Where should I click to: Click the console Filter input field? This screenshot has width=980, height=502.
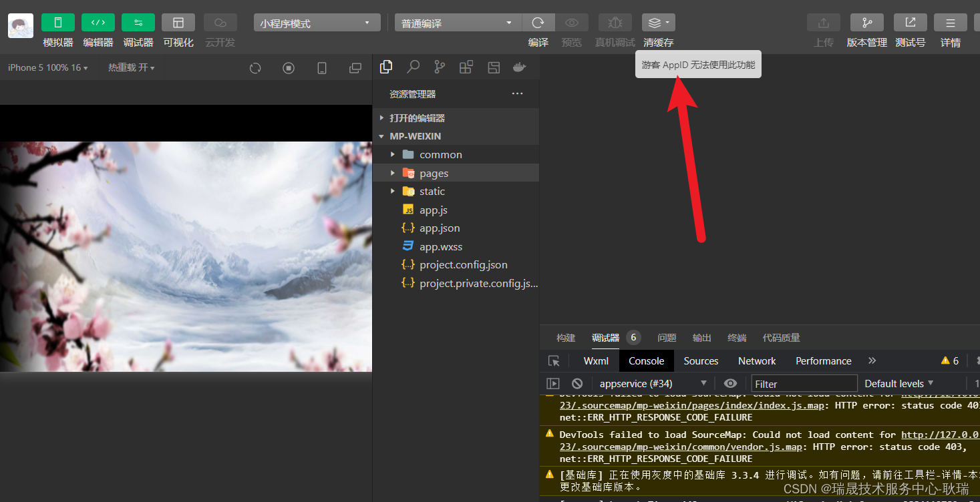click(804, 383)
